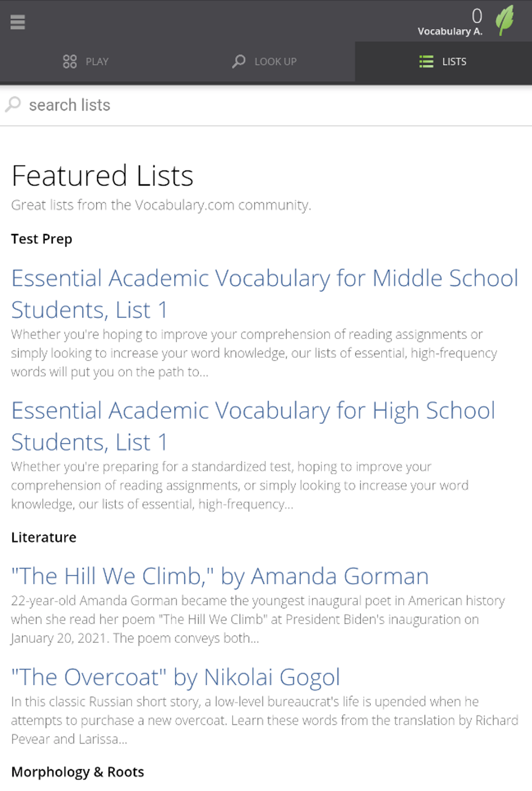Click the Literature section header
This screenshot has height=791, width=532.
click(x=43, y=537)
